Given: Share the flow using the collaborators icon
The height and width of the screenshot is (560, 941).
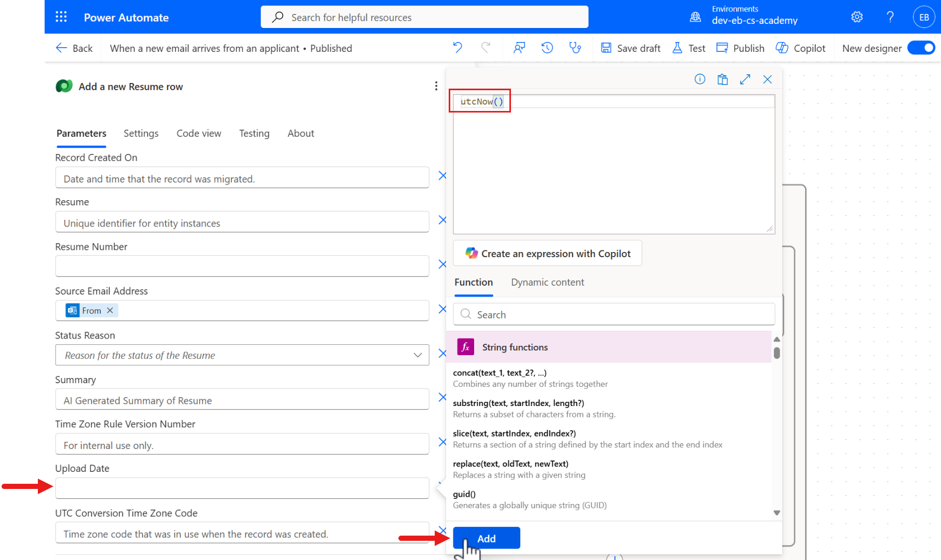Looking at the screenshot, I should click(x=519, y=48).
